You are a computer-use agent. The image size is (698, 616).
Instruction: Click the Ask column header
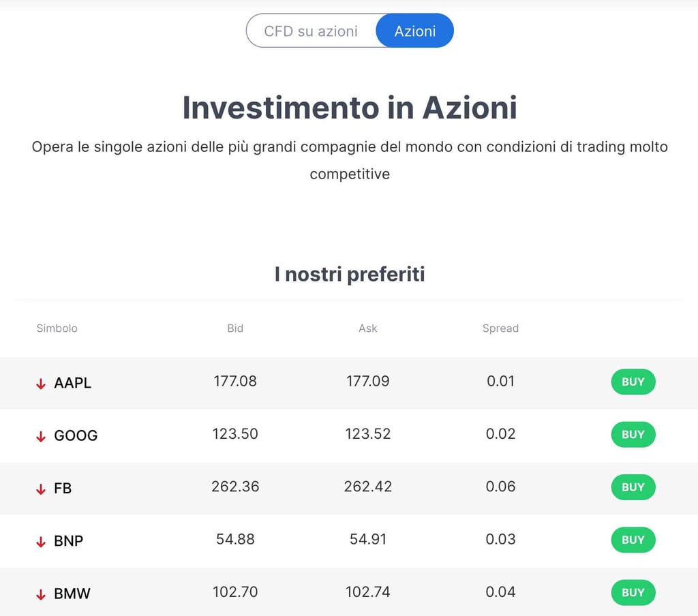(368, 328)
